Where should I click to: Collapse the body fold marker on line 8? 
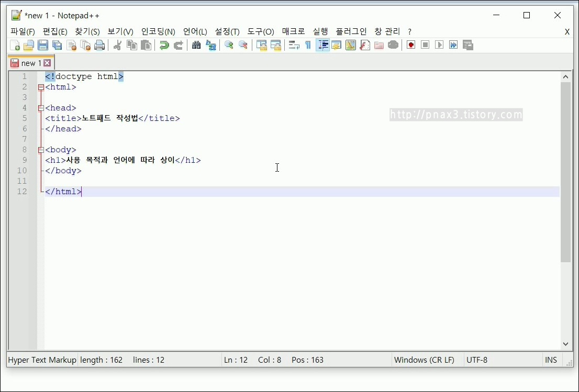point(41,150)
